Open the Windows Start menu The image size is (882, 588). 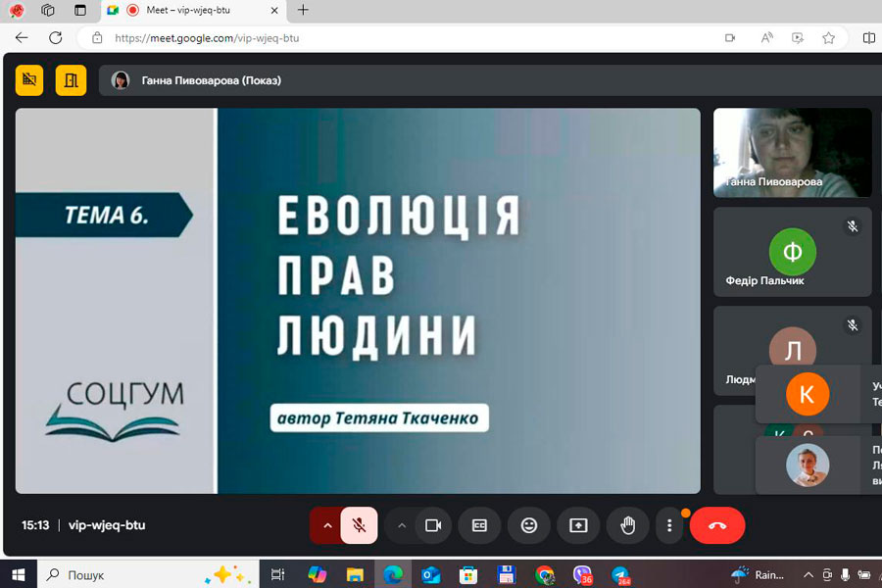pyautogui.click(x=18, y=574)
